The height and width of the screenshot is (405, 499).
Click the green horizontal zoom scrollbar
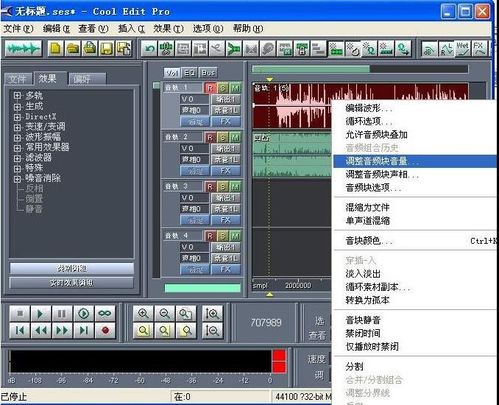(x=311, y=69)
